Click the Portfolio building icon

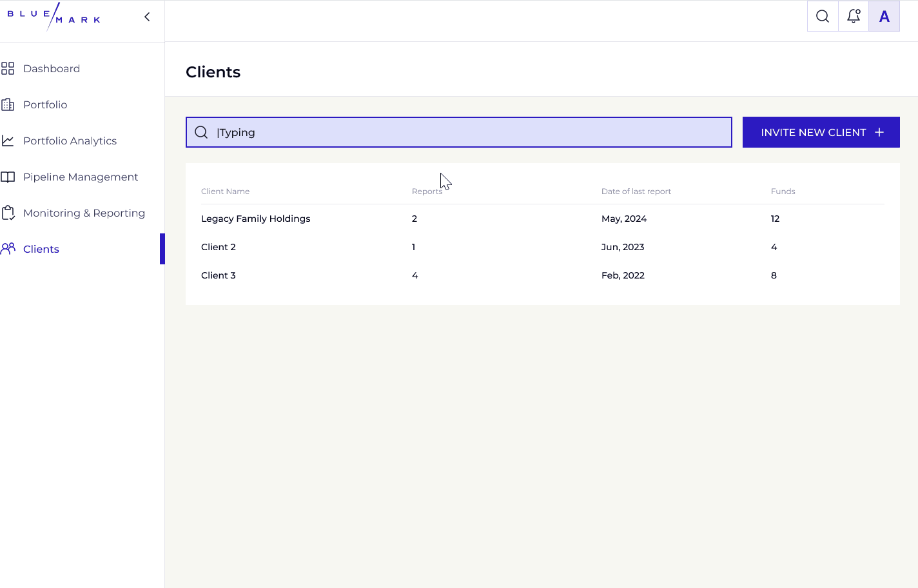pos(8,104)
